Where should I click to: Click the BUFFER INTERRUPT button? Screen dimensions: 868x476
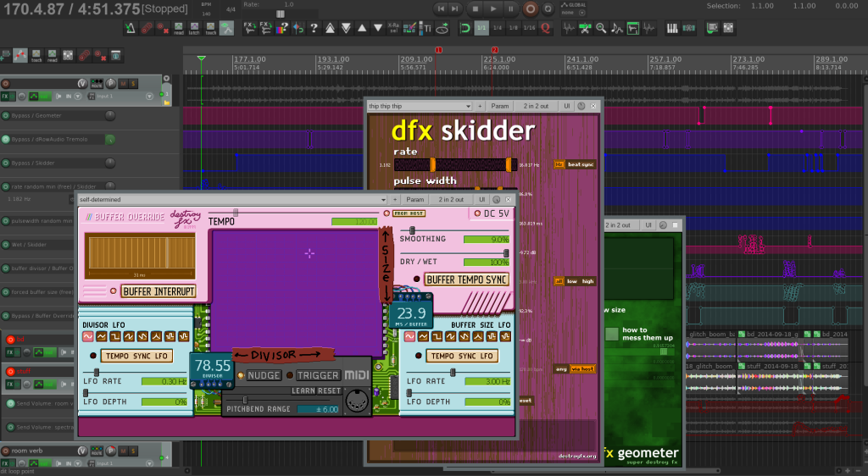[x=159, y=291]
